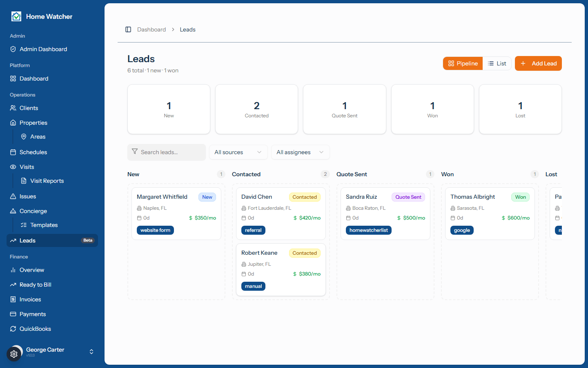This screenshot has width=588, height=368.
Task: Click the Search leads input field
Action: pos(167,152)
